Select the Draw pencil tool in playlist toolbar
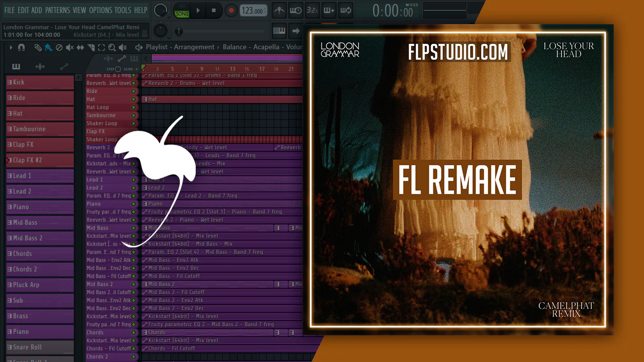 click(x=38, y=47)
